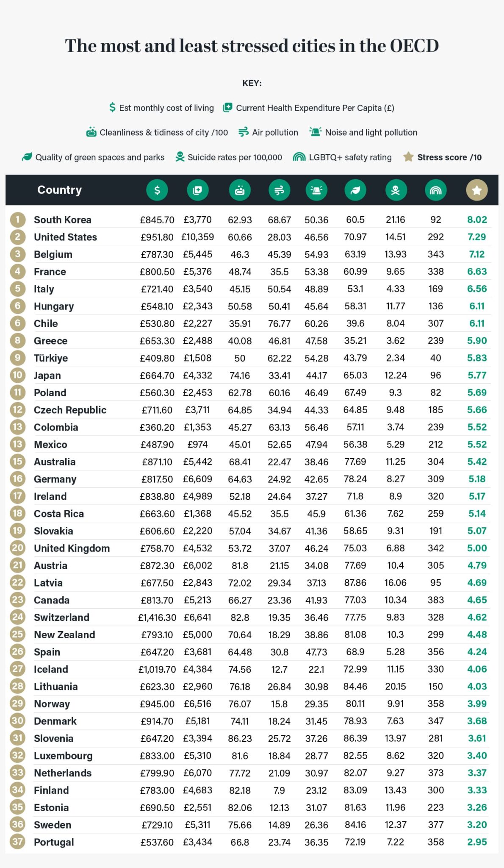Click rank badge number 1
This screenshot has height=868, width=504.
(18, 220)
